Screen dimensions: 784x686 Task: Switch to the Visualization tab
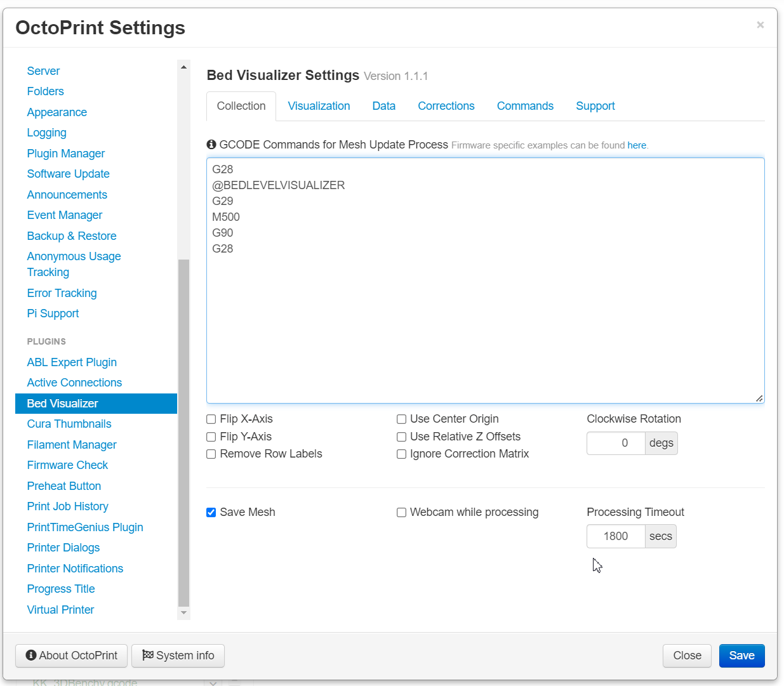coord(319,106)
